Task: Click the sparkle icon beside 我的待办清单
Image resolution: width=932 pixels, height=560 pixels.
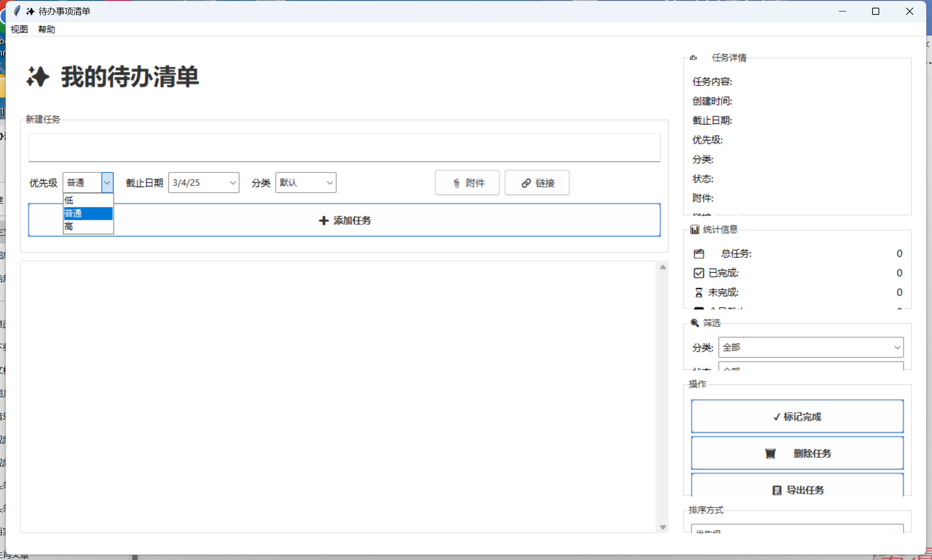Action: (37, 77)
